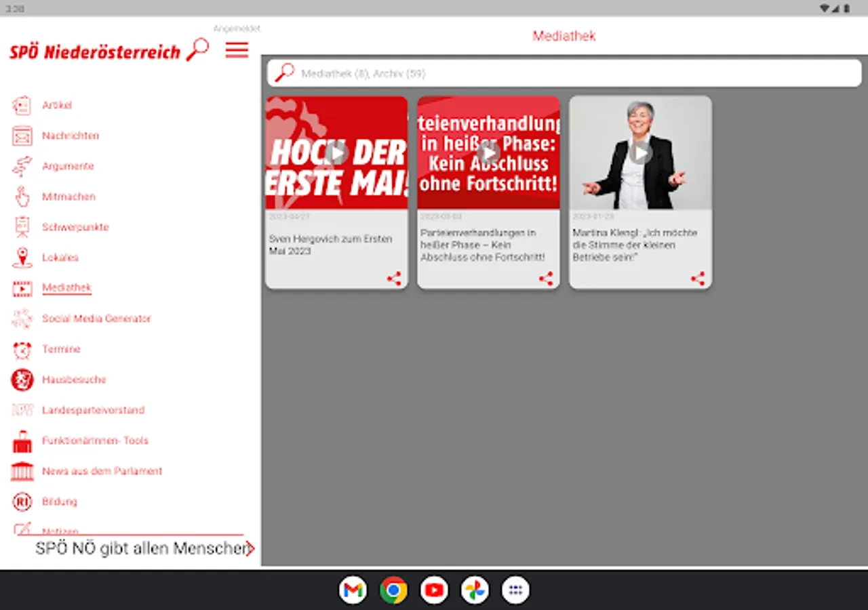Open Social Media Generator label
This screenshot has height=610, width=868.
click(x=96, y=319)
